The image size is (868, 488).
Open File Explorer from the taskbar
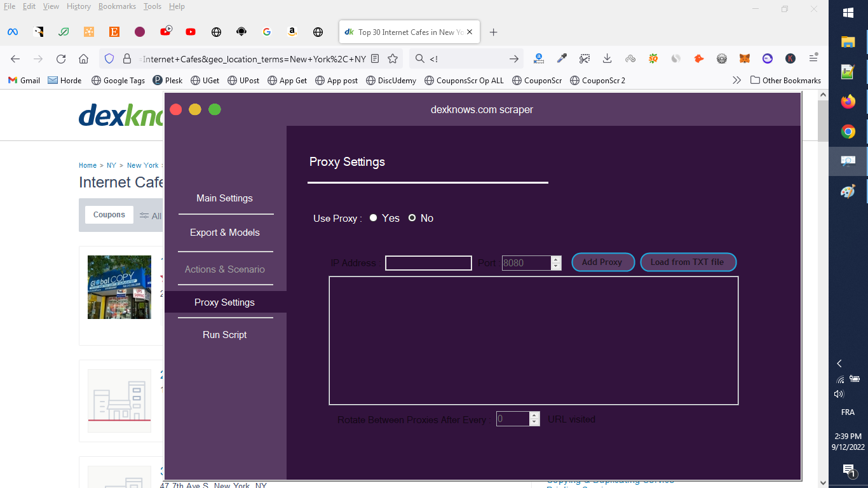pyautogui.click(x=848, y=42)
